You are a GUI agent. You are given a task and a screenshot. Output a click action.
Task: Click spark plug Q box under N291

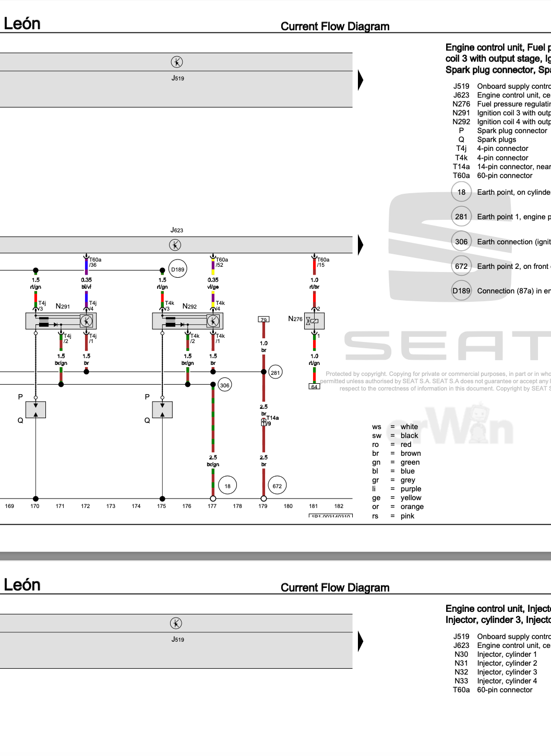[x=35, y=410]
